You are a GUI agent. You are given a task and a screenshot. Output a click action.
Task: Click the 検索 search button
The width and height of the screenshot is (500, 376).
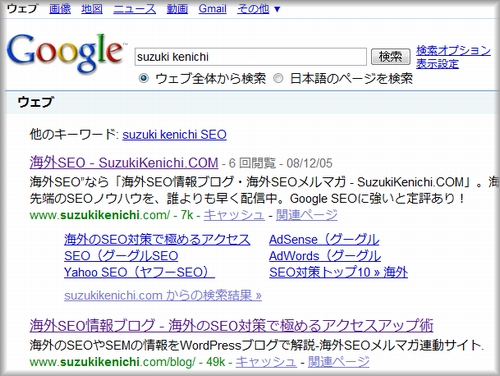click(391, 57)
